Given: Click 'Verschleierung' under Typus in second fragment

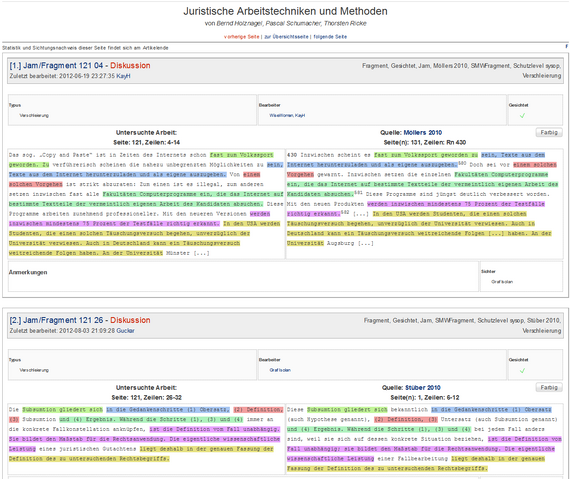Looking at the screenshot, I should point(34,370).
